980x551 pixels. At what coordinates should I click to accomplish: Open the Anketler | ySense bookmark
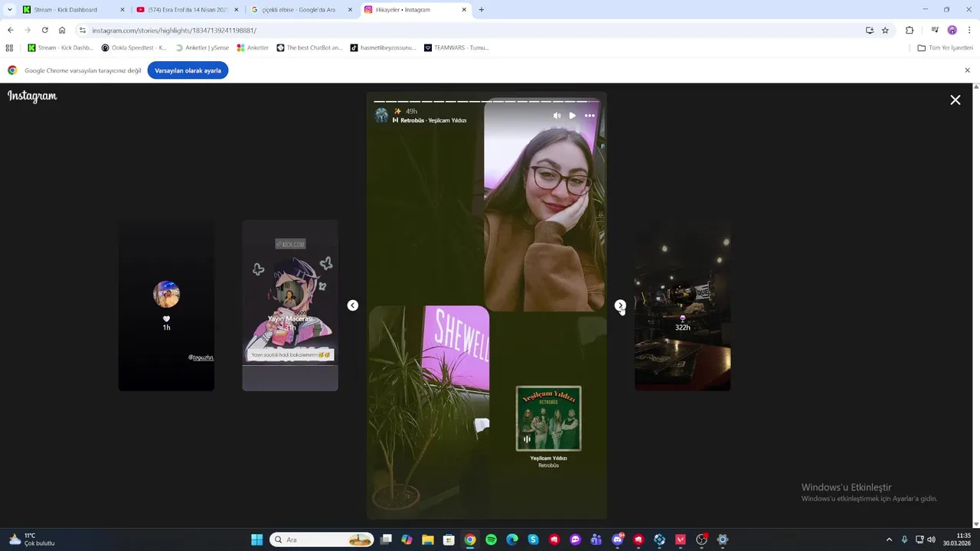(202, 47)
